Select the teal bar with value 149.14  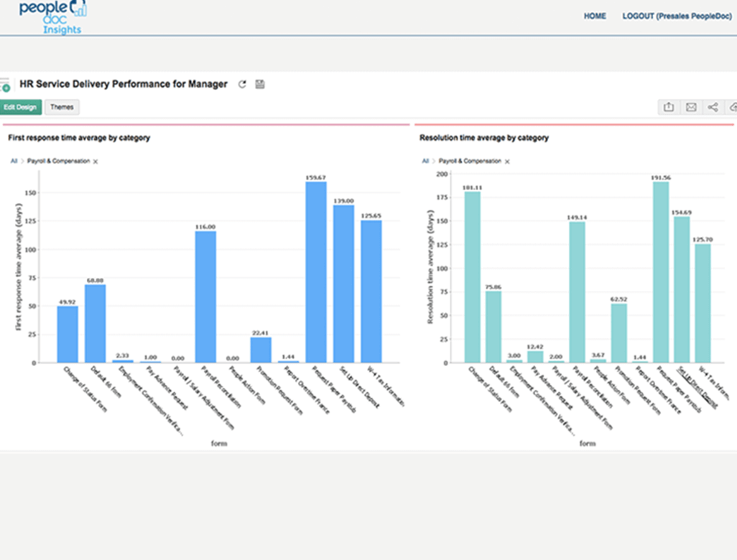(x=578, y=292)
